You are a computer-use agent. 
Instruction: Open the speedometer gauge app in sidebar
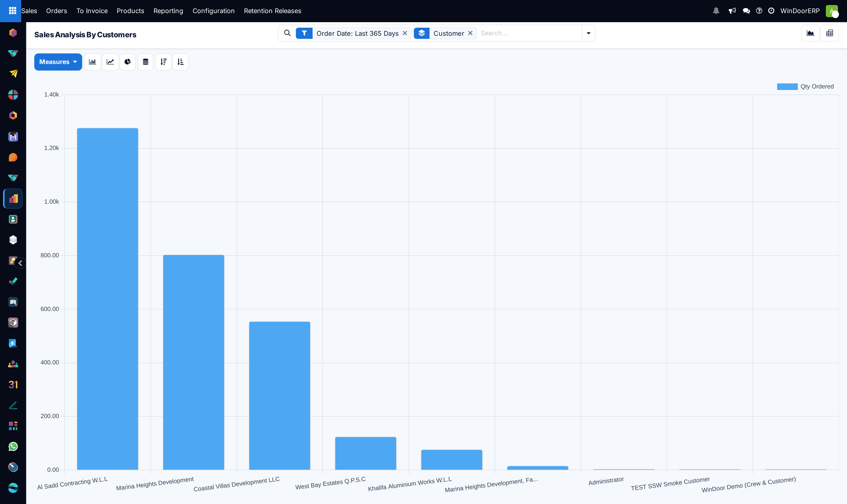pyautogui.click(x=13, y=467)
